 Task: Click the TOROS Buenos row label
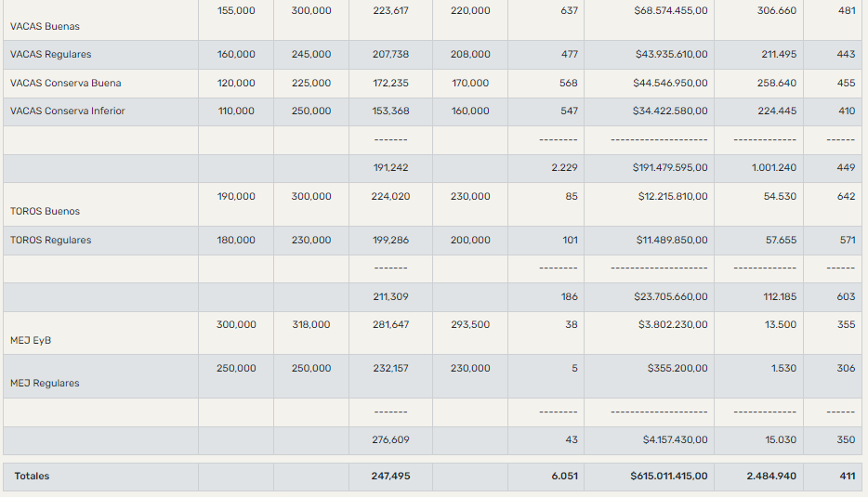(45, 211)
